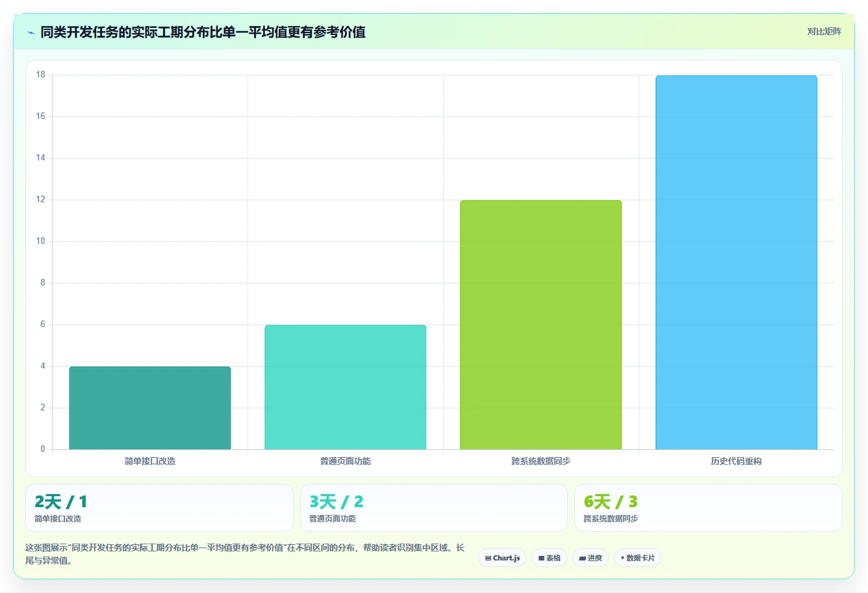Click the x-axis label 跨系统数据同步

point(541,461)
